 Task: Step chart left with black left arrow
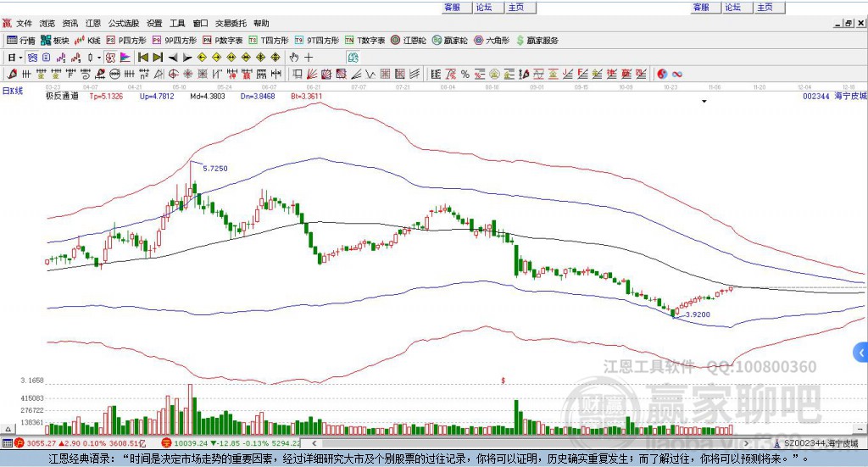pyautogui.click(x=173, y=58)
